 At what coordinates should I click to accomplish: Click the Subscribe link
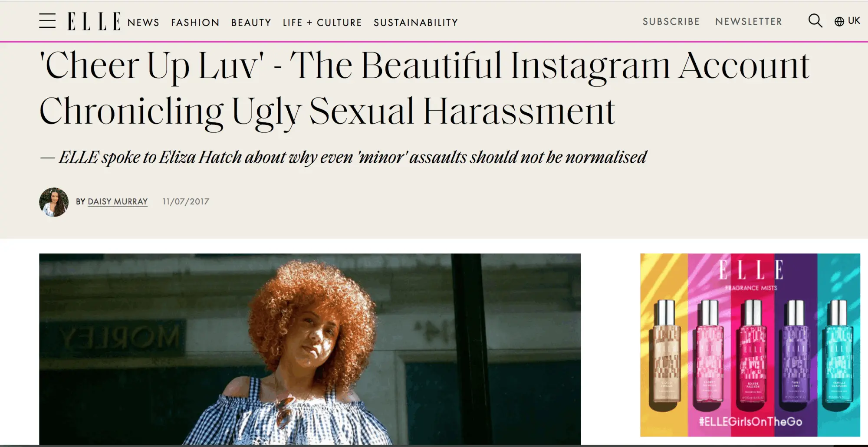(671, 22)
